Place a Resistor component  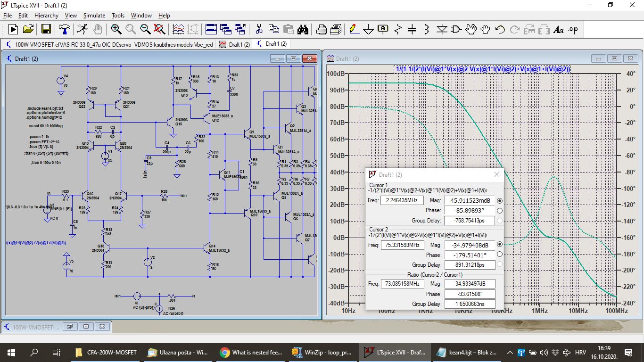coord(397,29)
